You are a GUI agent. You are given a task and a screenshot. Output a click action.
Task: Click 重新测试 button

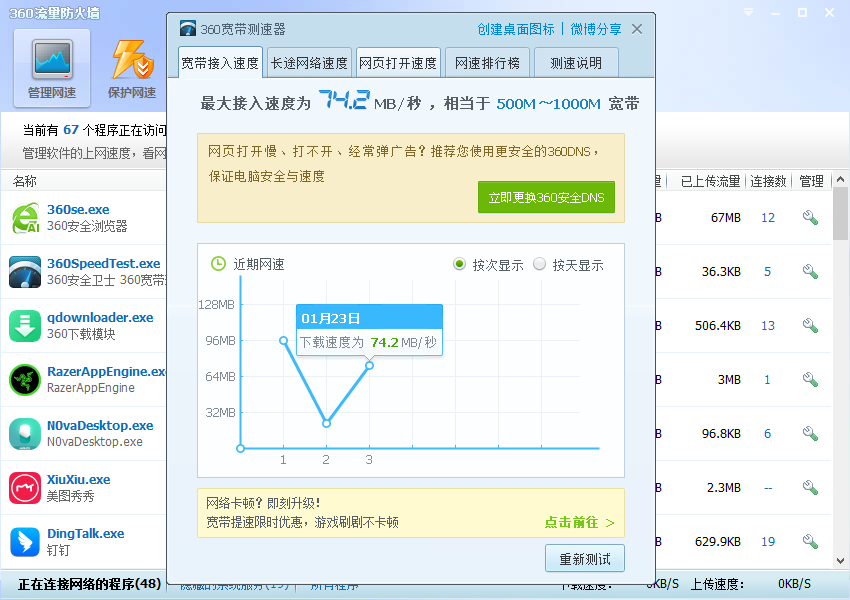585,559
